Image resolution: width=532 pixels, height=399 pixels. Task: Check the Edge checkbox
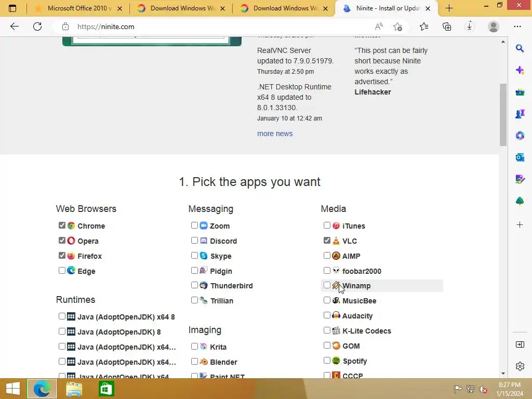(62, 270)
